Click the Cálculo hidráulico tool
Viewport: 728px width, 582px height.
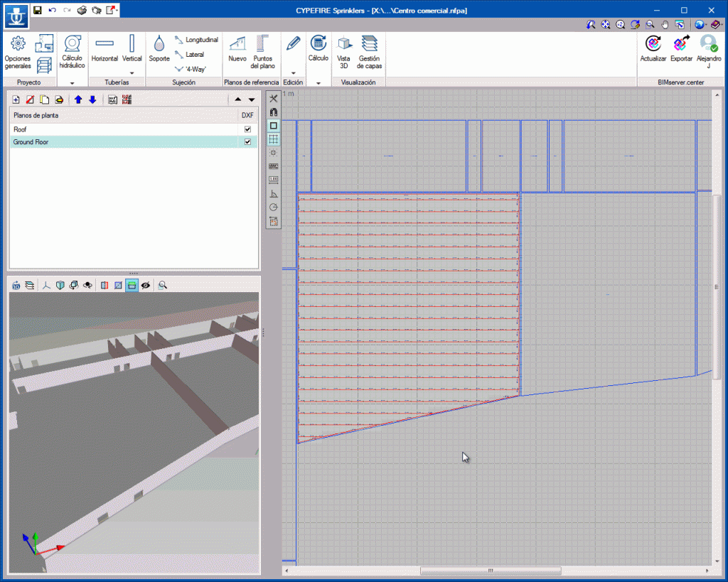point(72,52)
